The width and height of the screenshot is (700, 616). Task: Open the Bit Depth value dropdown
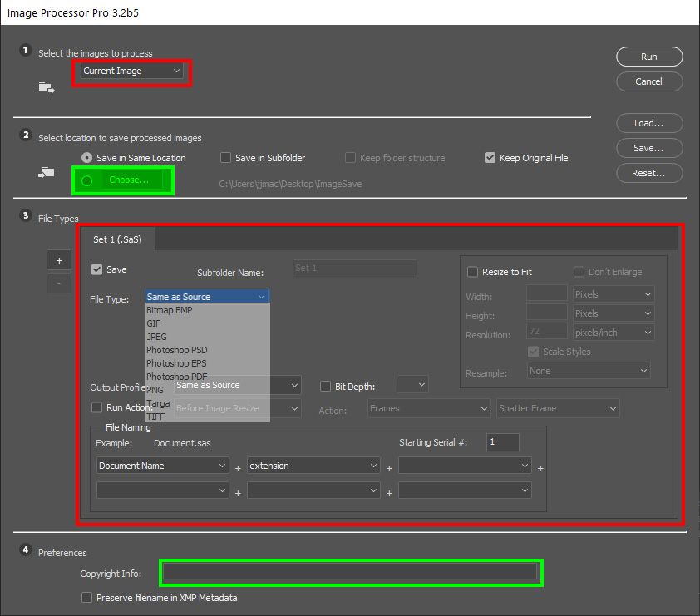pos(413,384)
